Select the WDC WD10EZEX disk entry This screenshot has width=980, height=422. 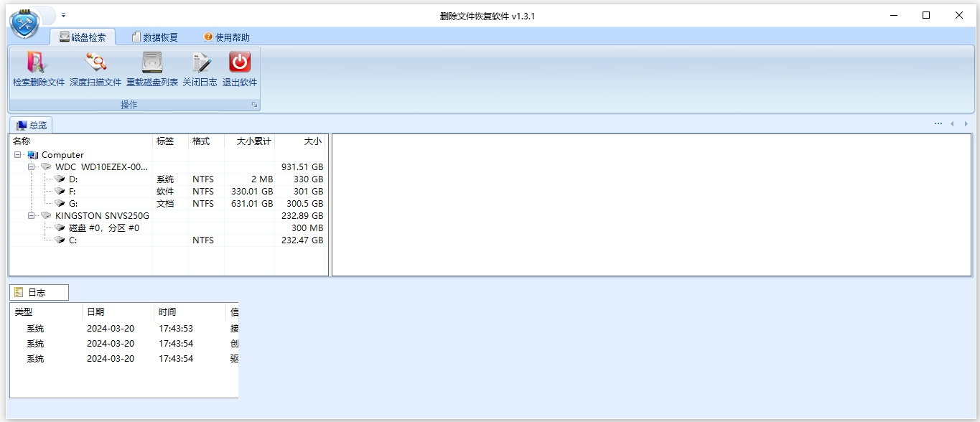click(x=101, y=167)
